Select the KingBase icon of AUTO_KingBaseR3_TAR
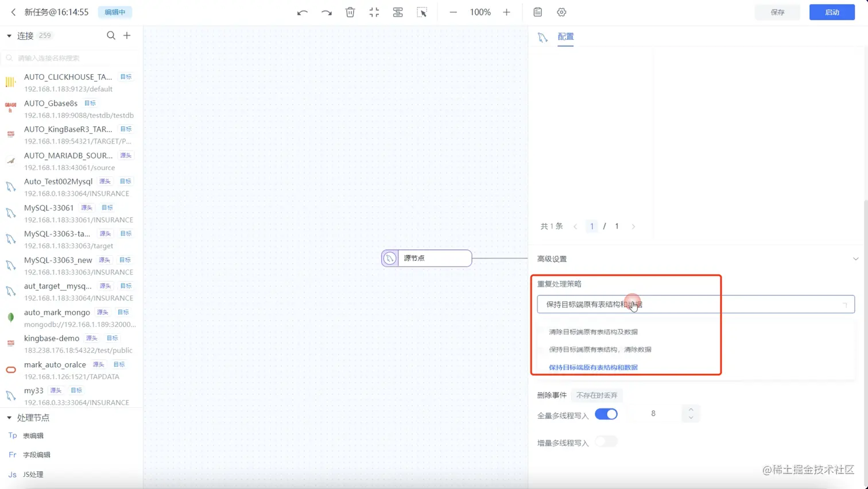 pyautogui.click(x=10, y=134)
